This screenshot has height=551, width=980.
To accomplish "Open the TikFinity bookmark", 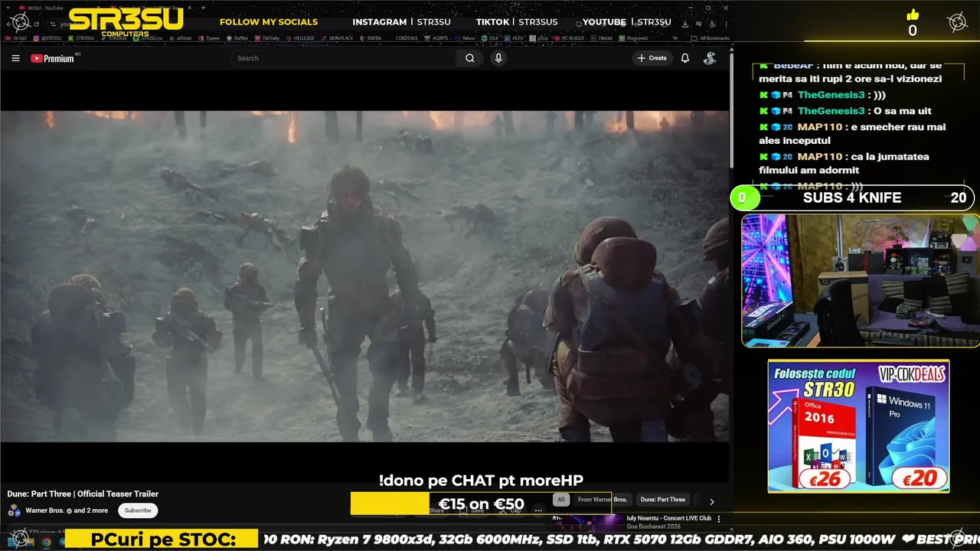I will pos(267,38).
